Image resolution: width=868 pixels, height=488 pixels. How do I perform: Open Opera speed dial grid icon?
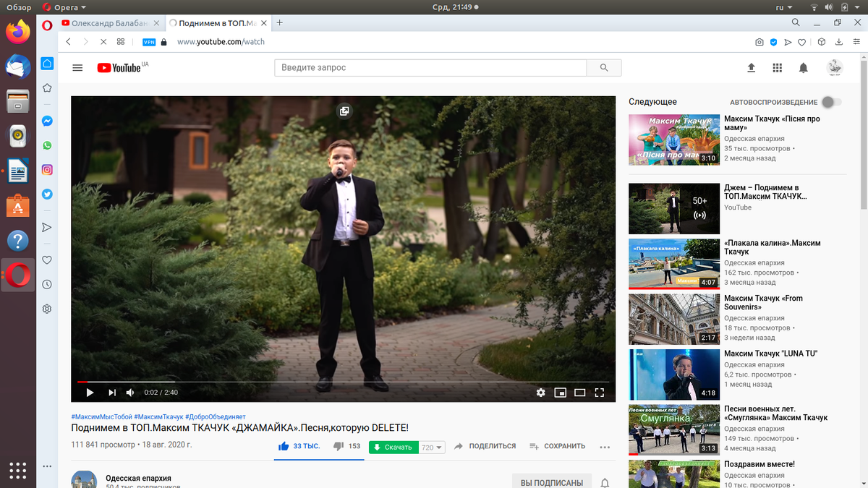coord(121,42)
